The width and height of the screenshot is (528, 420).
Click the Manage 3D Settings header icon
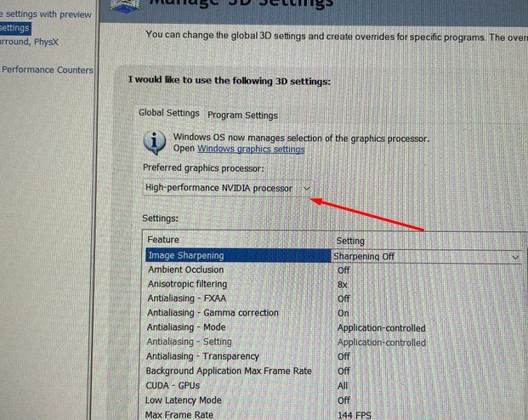pyautogui.click(x=125, y=6)
